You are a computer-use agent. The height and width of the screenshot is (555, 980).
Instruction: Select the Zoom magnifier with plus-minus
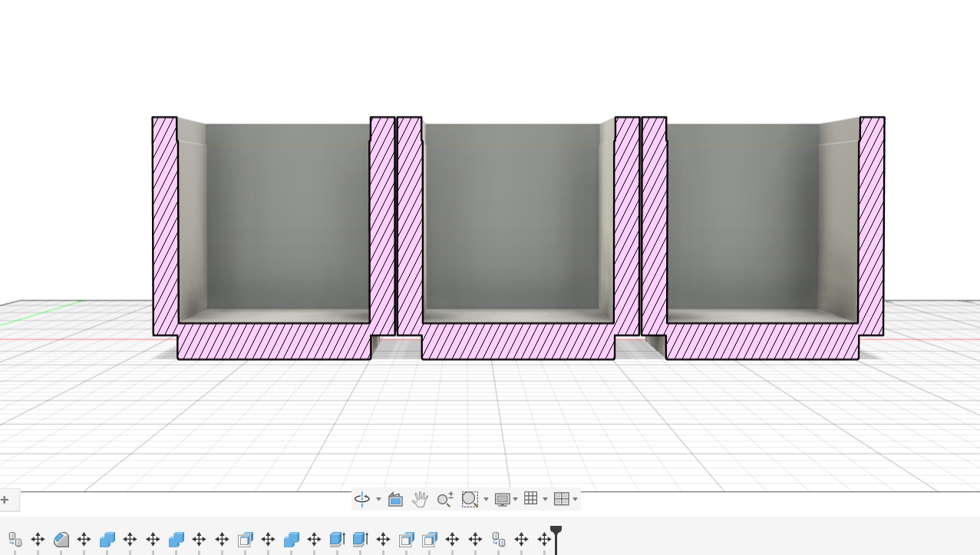445,499
